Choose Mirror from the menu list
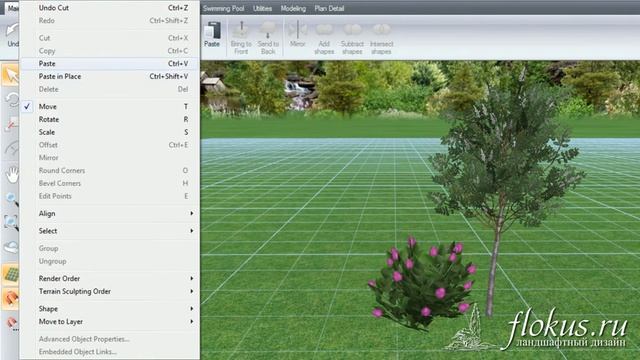The width and height of the screenshot is (640, 360). tap(110, 158)
